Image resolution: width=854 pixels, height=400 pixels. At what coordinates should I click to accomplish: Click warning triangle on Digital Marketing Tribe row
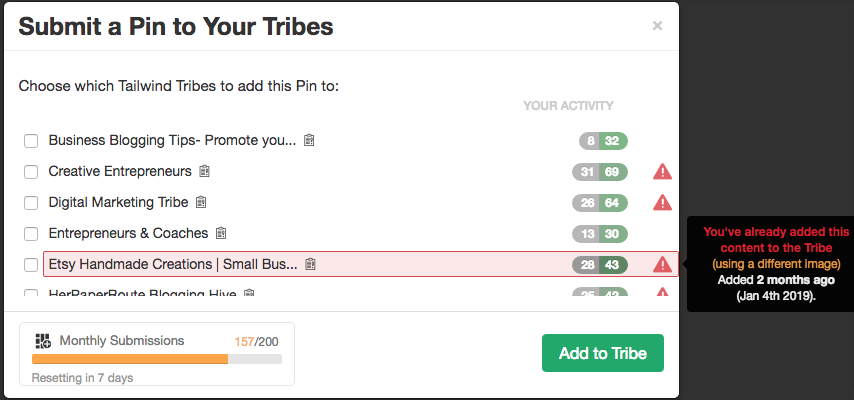pos(662,203)
